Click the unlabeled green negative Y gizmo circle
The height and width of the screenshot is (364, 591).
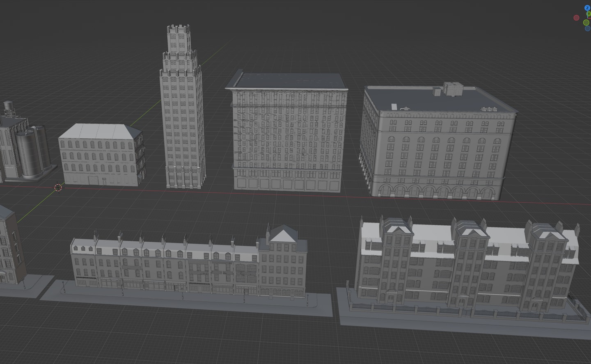click(586, 23)
